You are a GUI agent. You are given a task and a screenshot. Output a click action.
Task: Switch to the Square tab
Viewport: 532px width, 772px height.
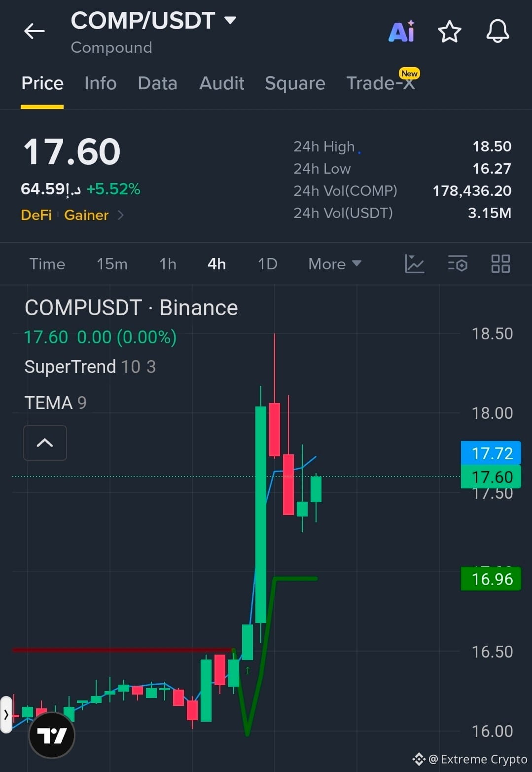click(x=295, y=83)
